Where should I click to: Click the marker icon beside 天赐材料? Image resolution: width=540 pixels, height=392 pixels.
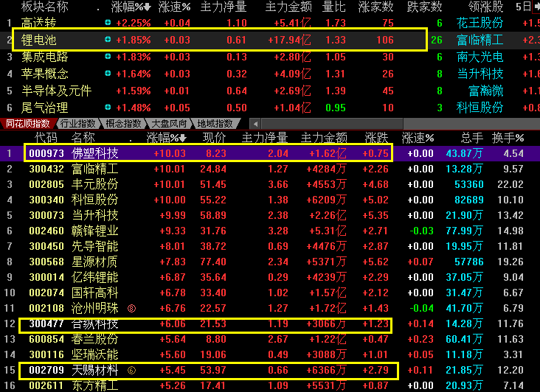tap(131, 370)
